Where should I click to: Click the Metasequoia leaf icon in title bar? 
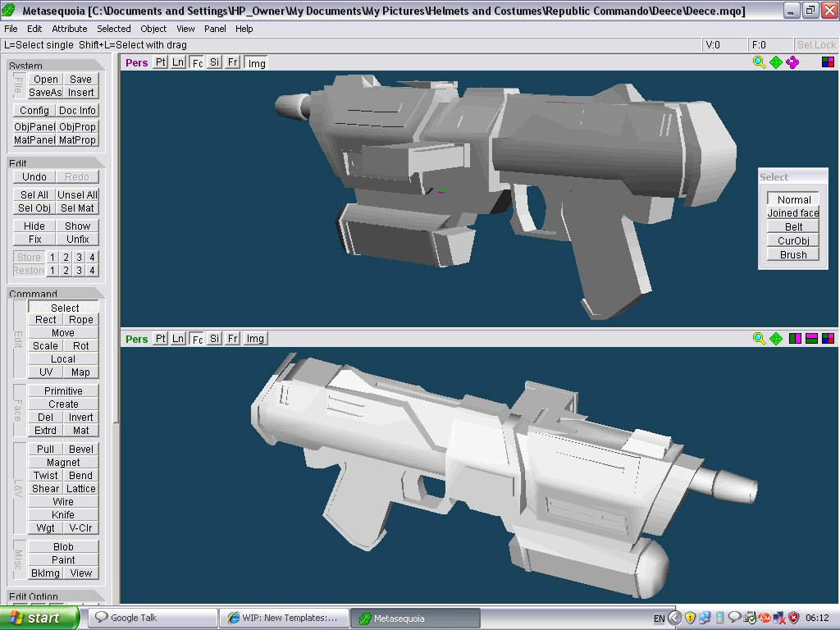pyautogui.click(x=8, y=10)
